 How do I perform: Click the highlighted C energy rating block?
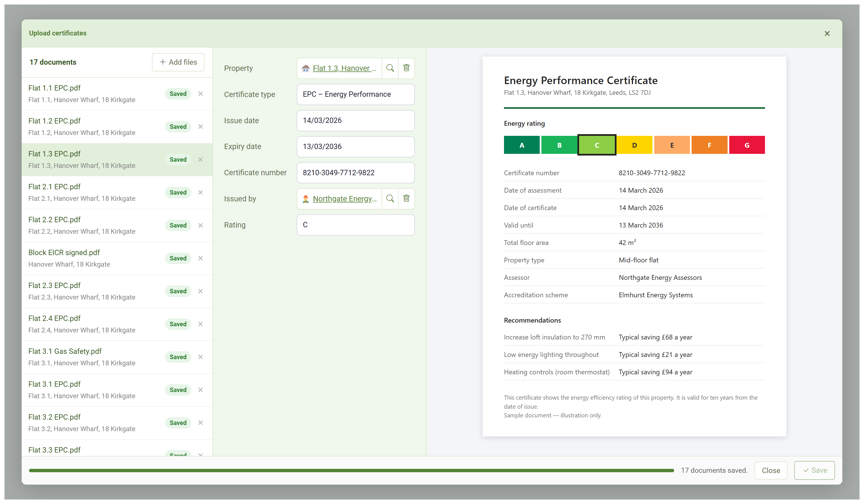click(597, 145)
